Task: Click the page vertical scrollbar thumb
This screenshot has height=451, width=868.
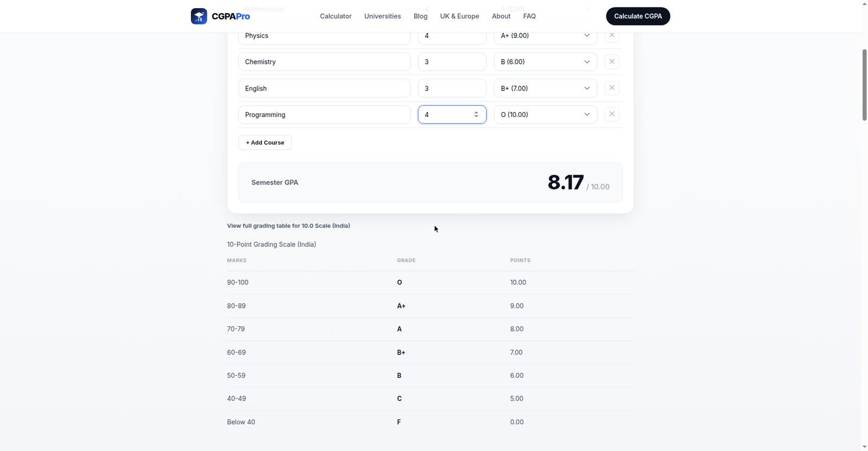Action: [864, 85]
